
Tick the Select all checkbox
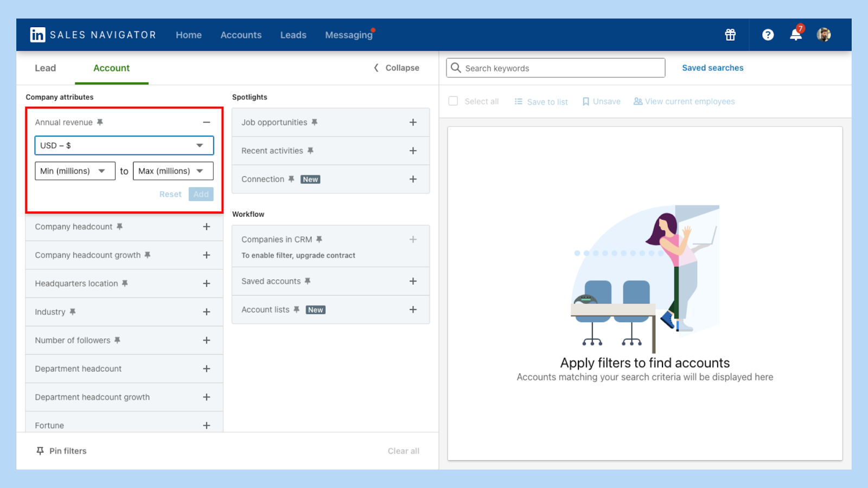454,101
